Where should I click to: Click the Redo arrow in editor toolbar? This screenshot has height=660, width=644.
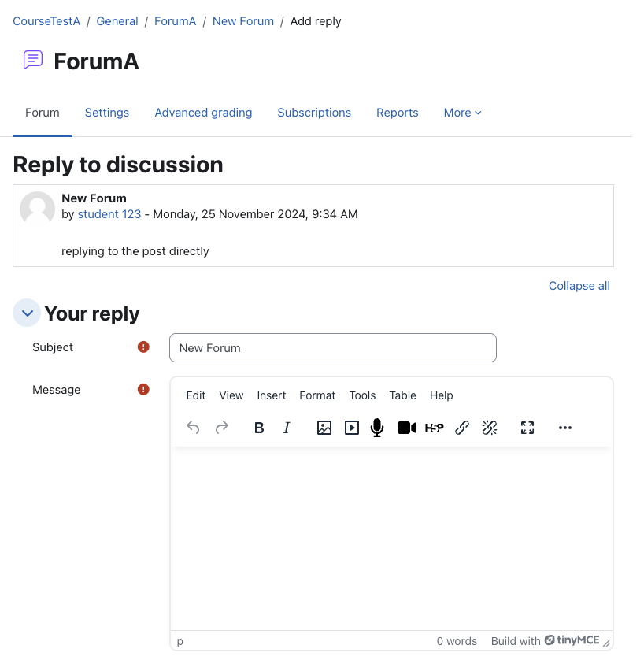[x=222, y=428]
